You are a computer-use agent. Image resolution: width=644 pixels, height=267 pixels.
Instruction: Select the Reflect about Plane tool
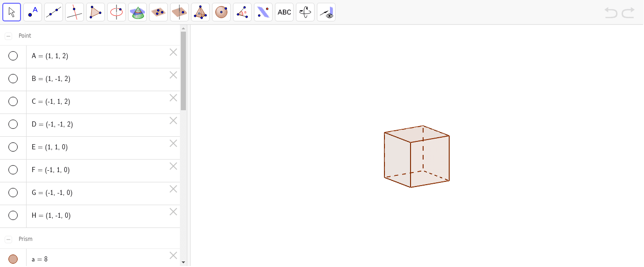pos(263,12)
